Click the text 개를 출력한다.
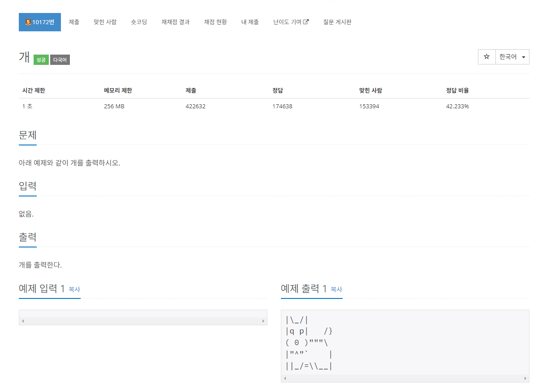The image size is (542, 392). point(40,265)
